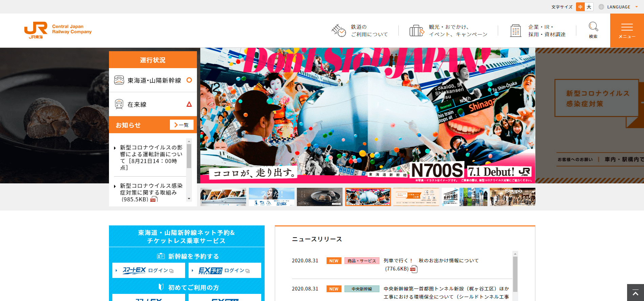This screenshot has width=644, height=301.
Task: Click the お知らせ 一覧 button
Action: (x=182, y=125)
